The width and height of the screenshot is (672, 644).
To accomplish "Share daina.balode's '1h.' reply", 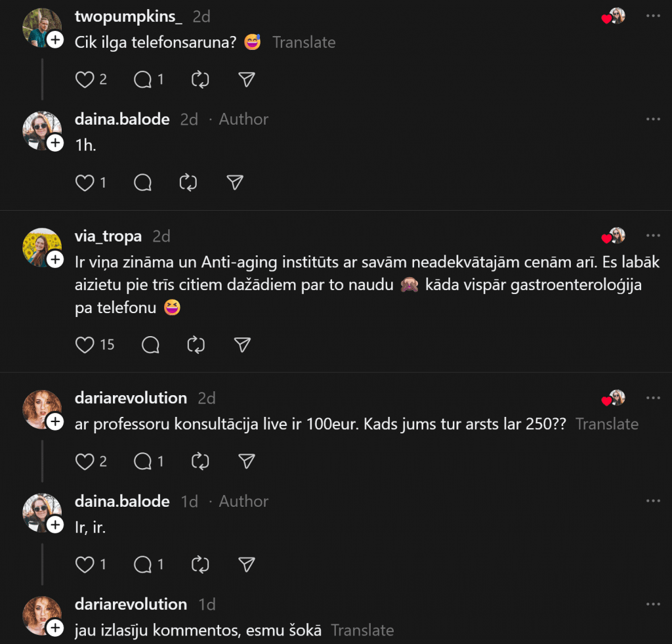I will click(235, 182).
